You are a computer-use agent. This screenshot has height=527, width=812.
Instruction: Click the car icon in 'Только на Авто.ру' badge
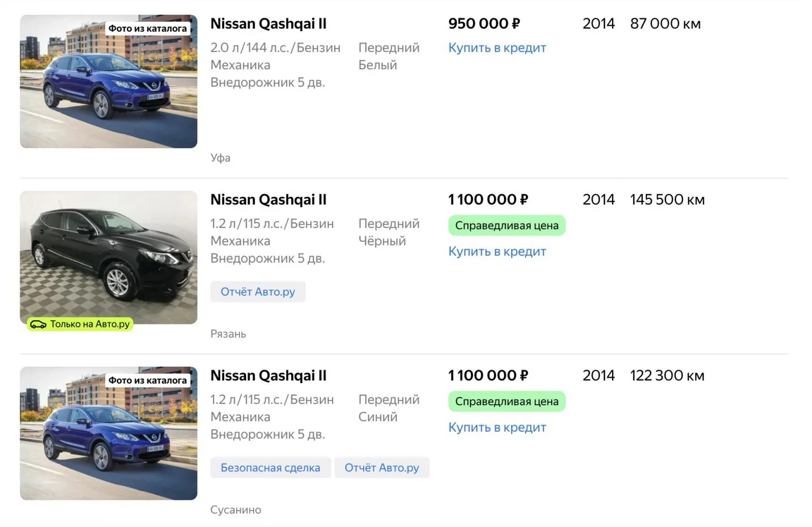point(38,324)
